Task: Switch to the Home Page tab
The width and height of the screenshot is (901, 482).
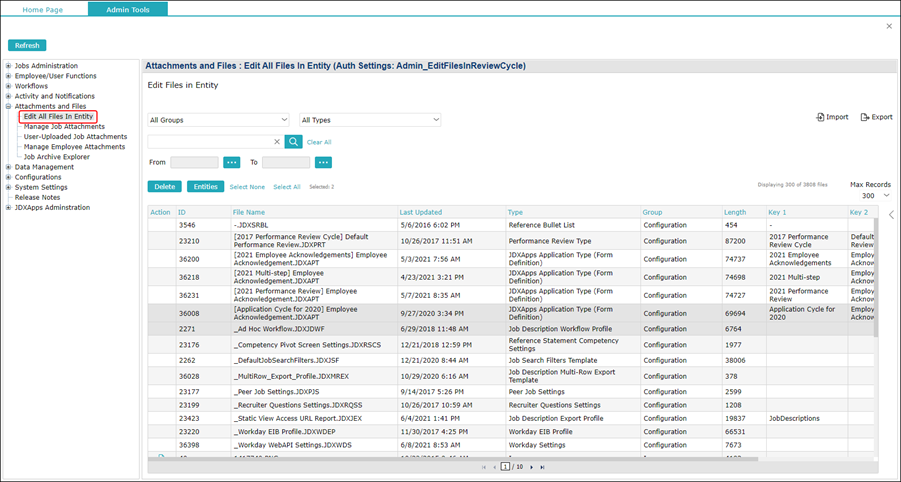Action: [42, 9]
